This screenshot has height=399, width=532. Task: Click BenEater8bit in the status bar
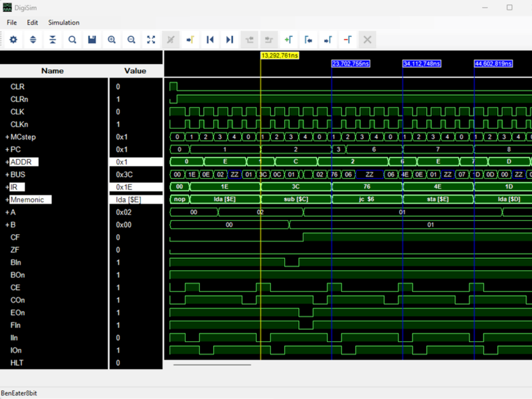[19, 393]
